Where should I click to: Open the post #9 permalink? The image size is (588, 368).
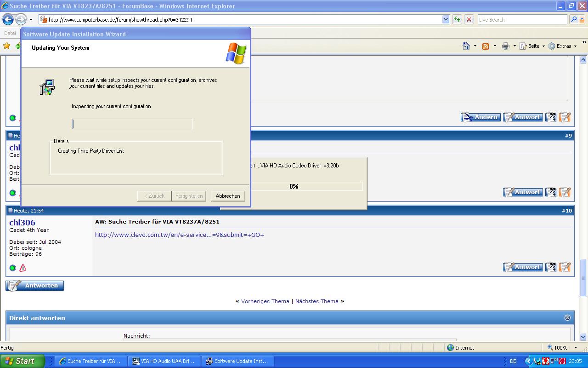[569, 136]
